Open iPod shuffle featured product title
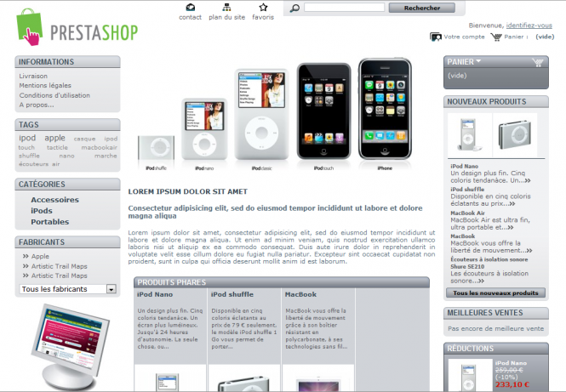Screen dimensions: 566x392 tap(232, 294)
